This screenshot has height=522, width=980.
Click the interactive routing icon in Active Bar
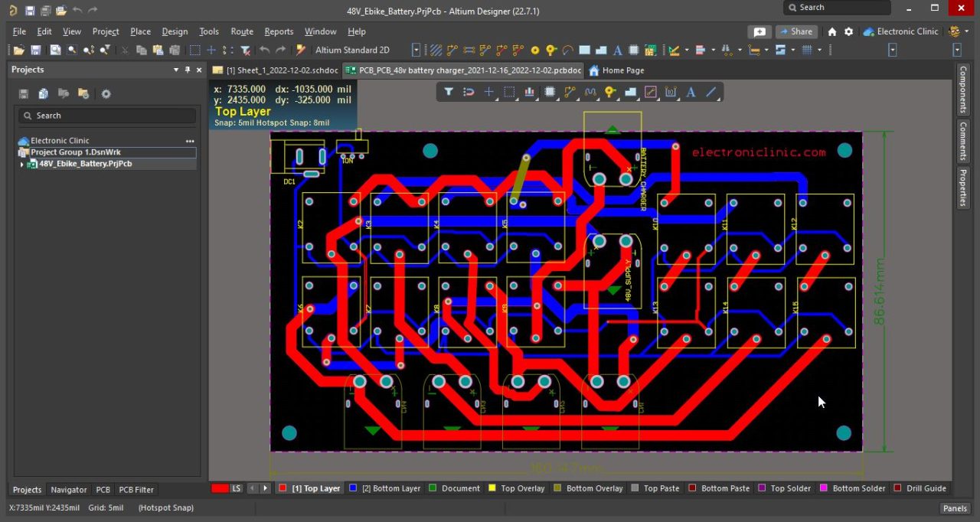(570, 92)
